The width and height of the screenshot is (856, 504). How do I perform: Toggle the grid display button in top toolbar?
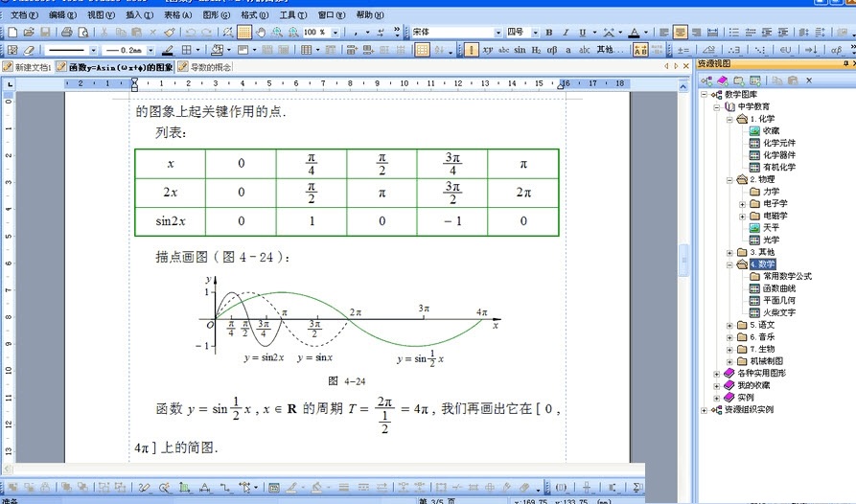pos(244,33)
